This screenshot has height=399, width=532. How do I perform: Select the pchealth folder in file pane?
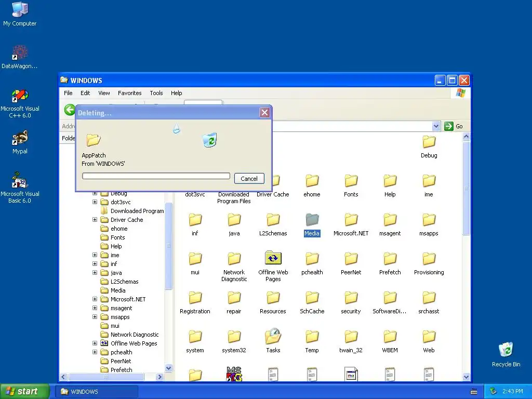[312, 263]
